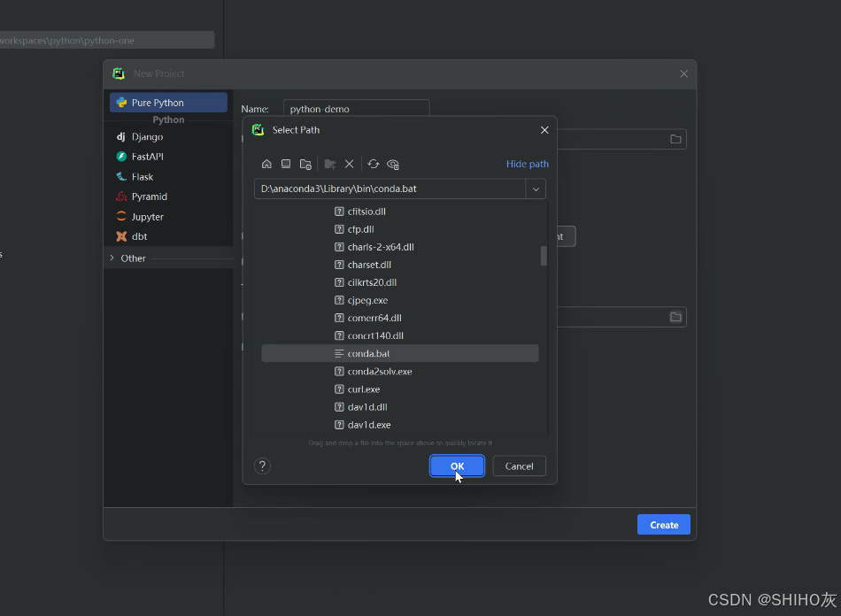Toggle show hidden files and directories icon
Image resolution: width=841 pixels, height=616 pixels.
(x=393, y=164)
